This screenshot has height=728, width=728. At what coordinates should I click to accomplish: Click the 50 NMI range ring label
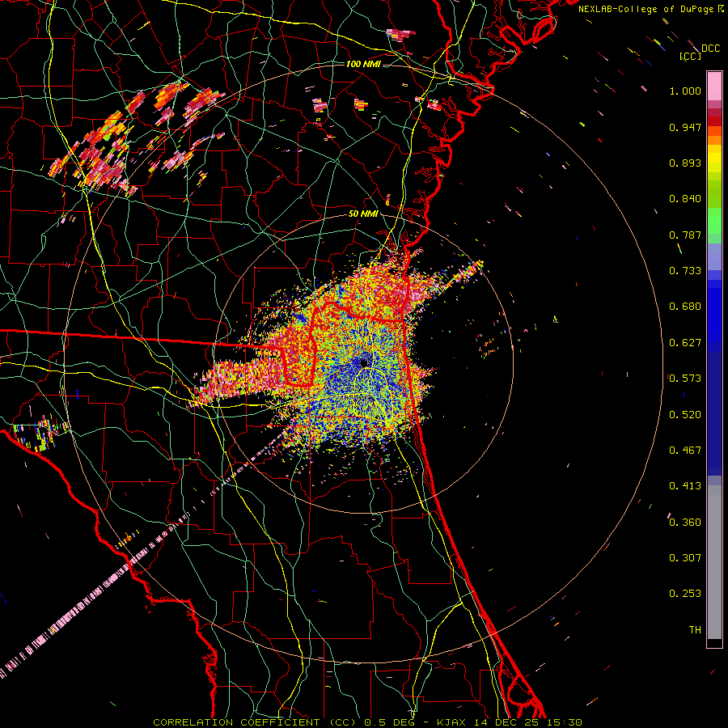(x=363, y=214)
